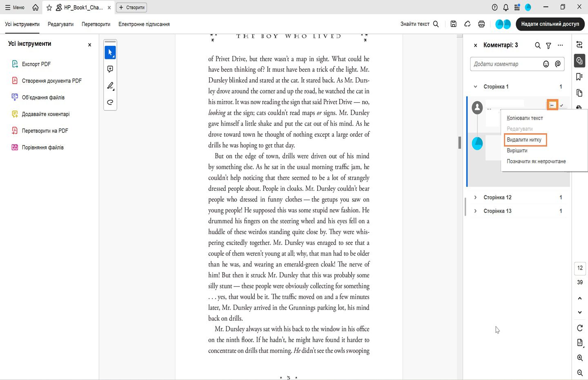Choose Видалити нитку from context menu
The image size is (588, 380).
point(524,140)
